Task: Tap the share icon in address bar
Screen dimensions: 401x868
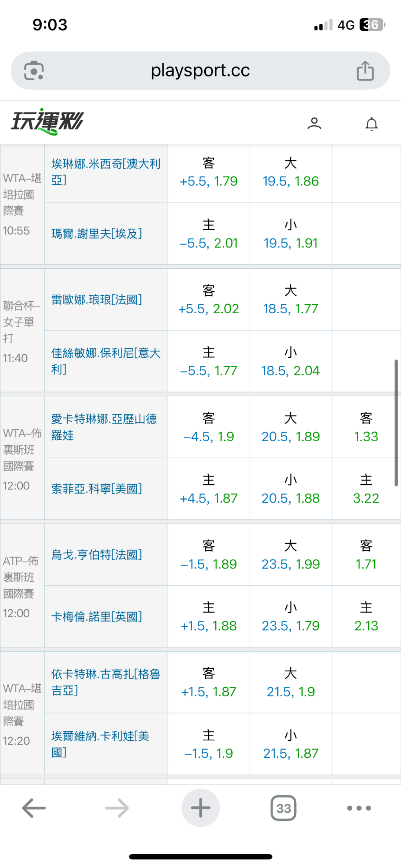Action: 365,71
